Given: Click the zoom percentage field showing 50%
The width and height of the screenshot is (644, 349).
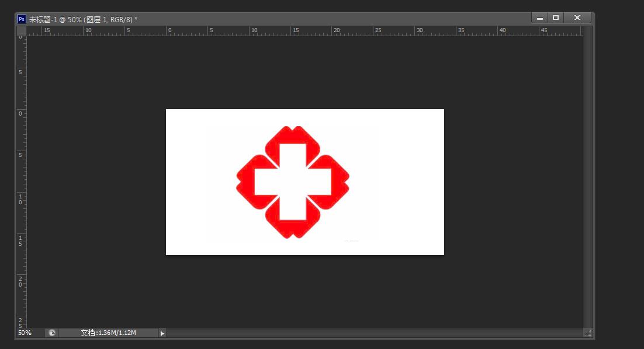Looking at the screenshot, I should (x=30, y=333).
